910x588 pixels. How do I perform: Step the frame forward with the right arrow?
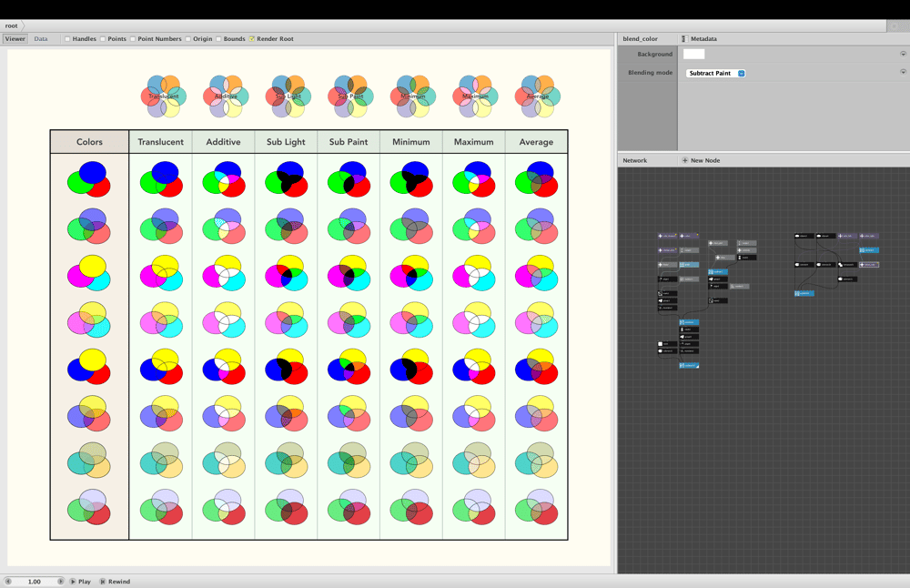(x=60, y=581)
